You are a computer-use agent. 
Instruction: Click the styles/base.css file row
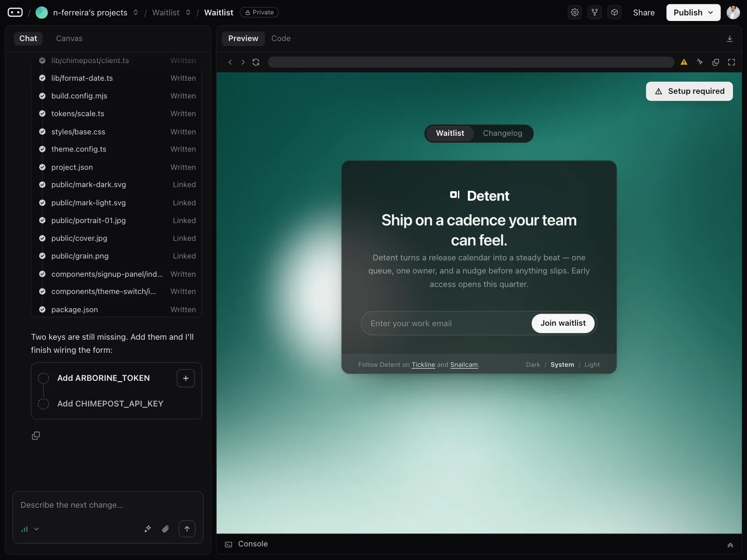point(117,132)
